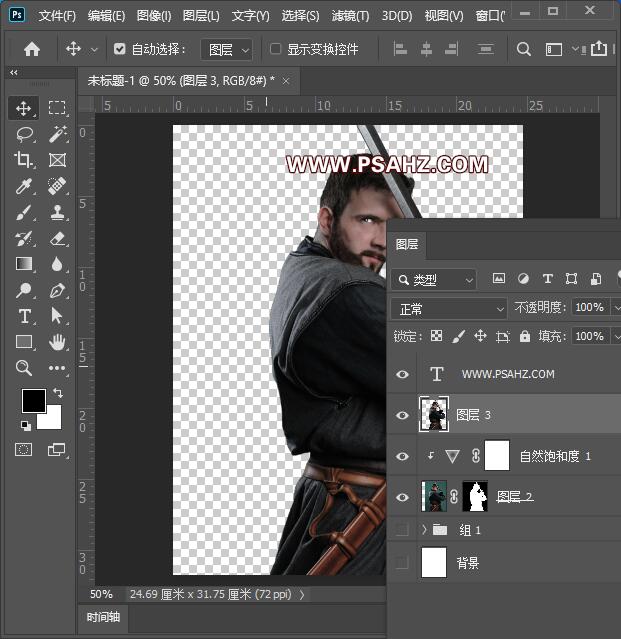Filter layers by pixel layer icon
Viewport: 621px width, 639px height.
click(499, 279)
